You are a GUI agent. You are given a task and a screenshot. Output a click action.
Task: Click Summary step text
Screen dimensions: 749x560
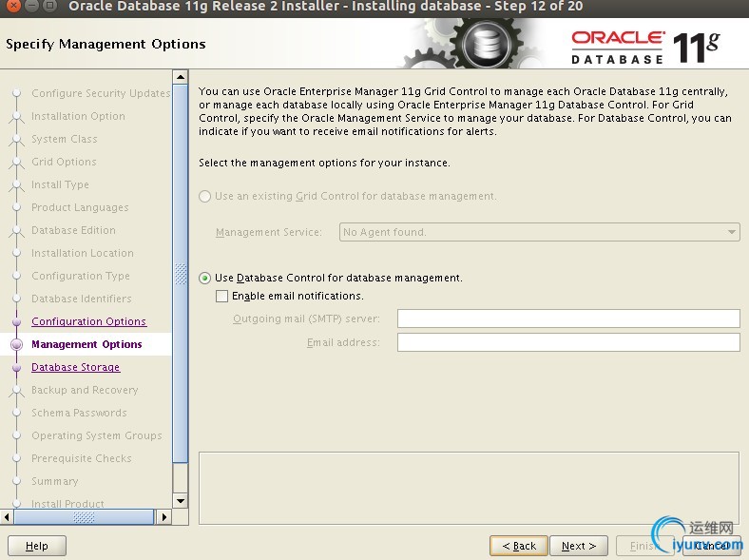click(x=55, y=481)
